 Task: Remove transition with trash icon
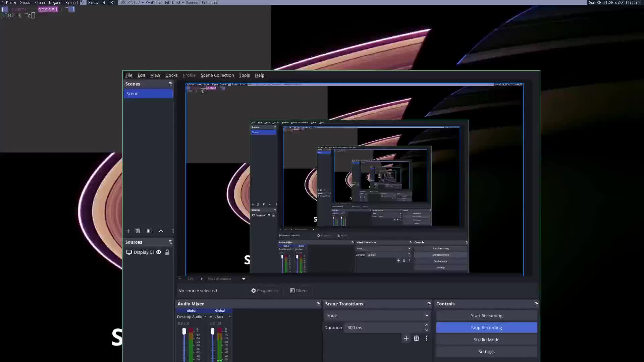[416, 338]
